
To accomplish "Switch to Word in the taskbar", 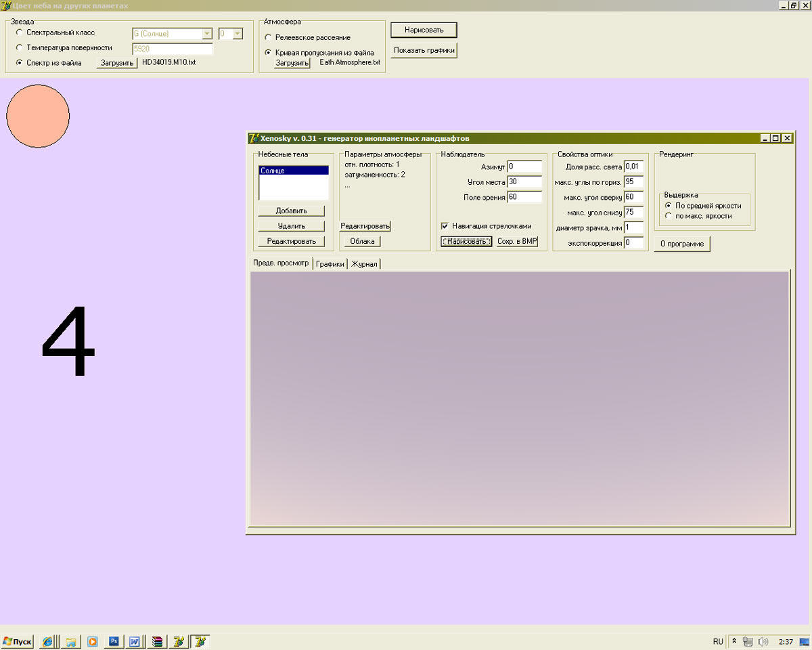I will point(135,641).
